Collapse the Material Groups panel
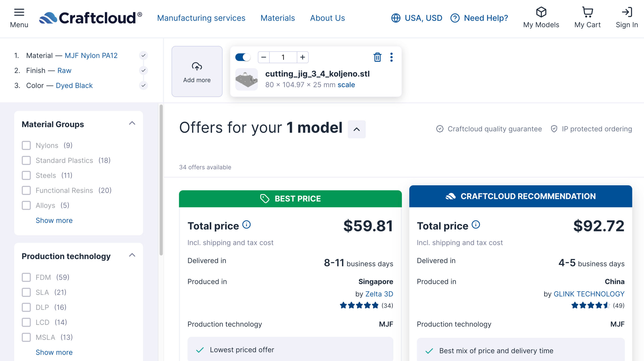644x361 pixels. pos(132,123)
